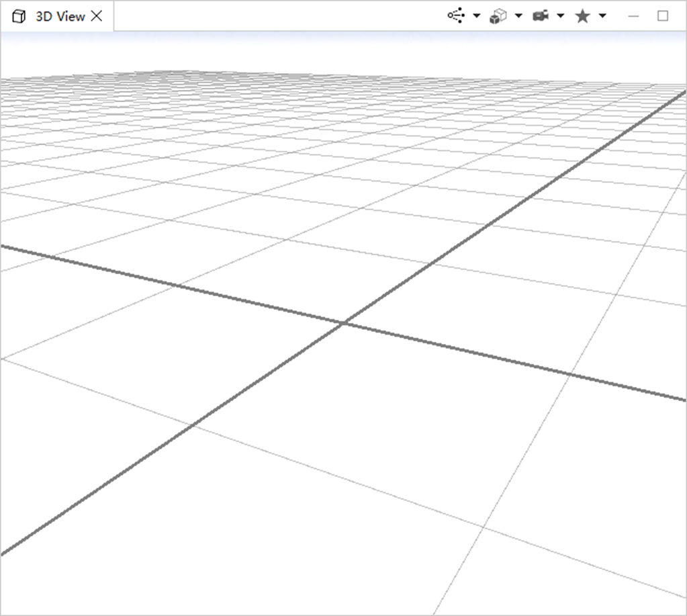Minimize the 3D View panel
687x616 pixels.
[633, 16]
